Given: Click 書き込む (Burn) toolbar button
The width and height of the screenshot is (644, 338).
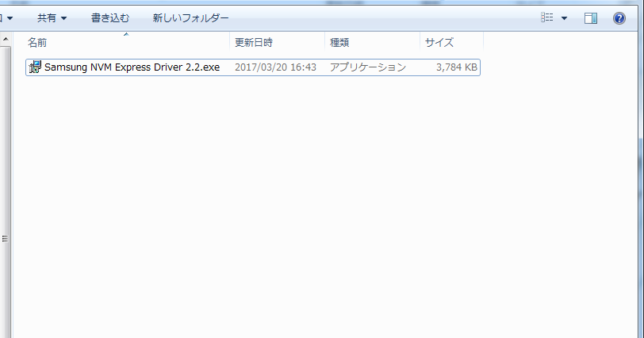Looking at the screenshot, I should 109,18.
